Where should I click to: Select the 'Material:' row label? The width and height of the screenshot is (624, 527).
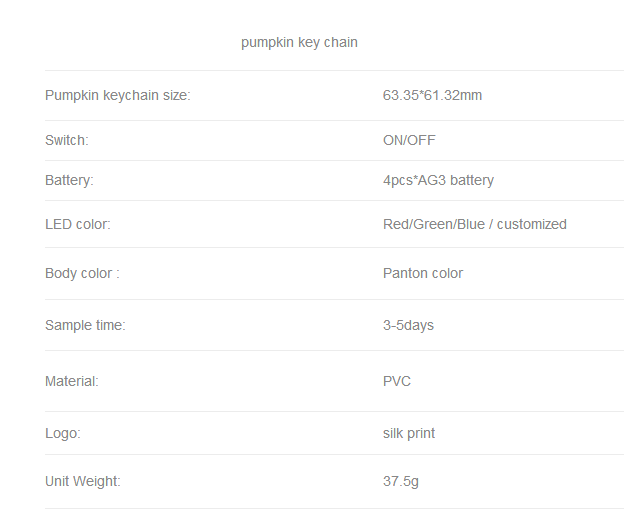pos(72,381)
